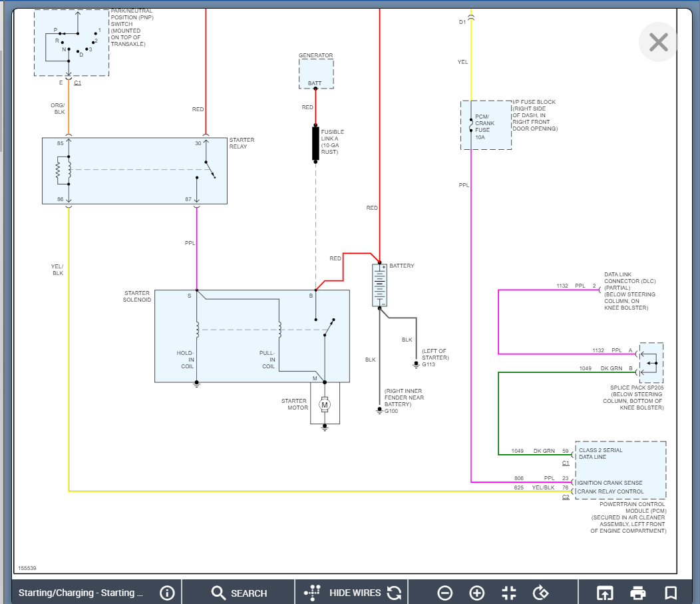Reset wires with refresh icon

tap(395, 593)
